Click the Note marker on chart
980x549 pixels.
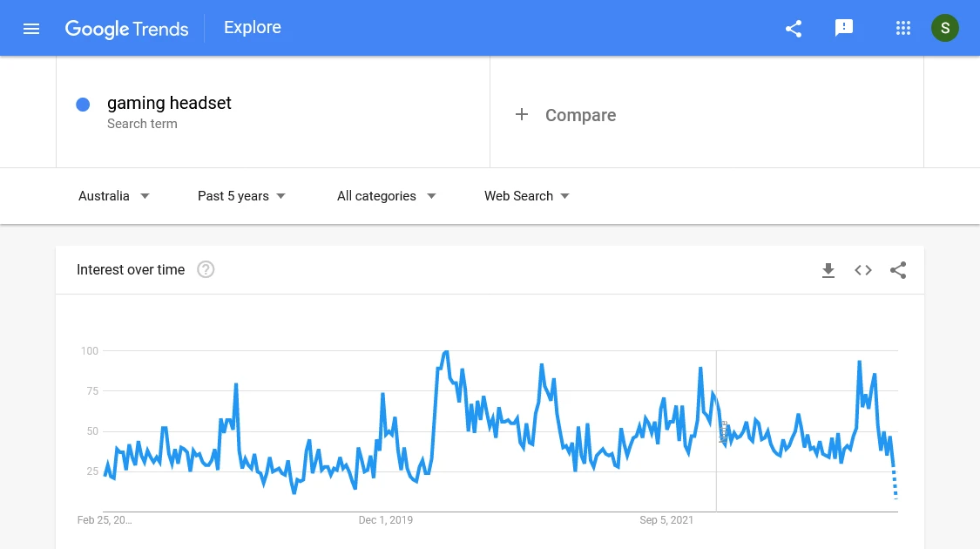[724, 431]
